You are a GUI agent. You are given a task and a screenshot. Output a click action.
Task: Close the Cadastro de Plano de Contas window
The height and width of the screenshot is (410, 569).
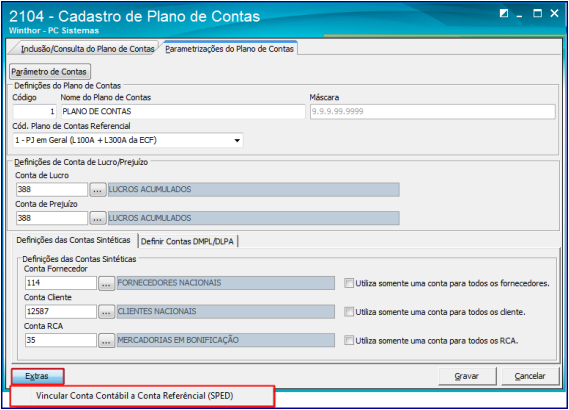tap(554, 13)
